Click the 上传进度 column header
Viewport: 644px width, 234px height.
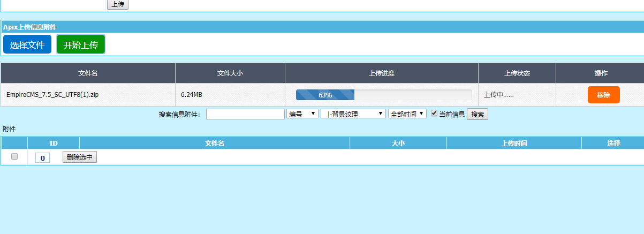point(382,73)
